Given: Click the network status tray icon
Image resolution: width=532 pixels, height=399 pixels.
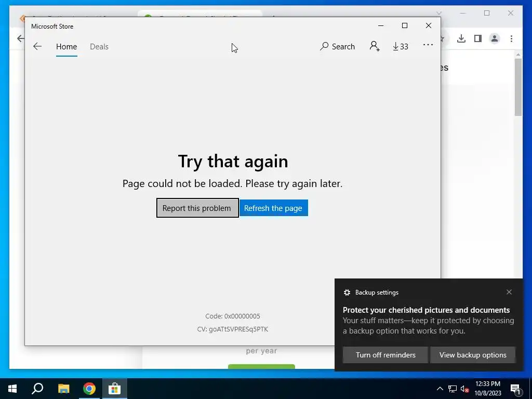Looking at the screenshot, I should pyautogui.click(x=453, y=389).
